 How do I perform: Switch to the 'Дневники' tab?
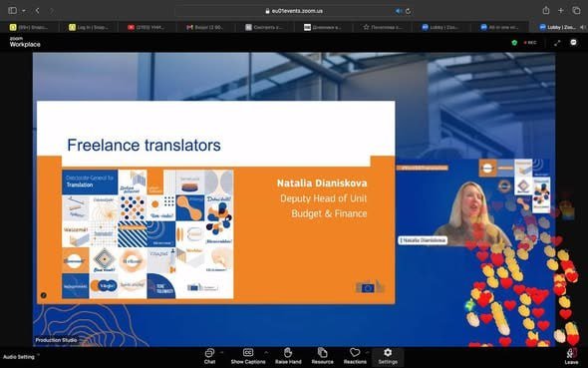323,27
